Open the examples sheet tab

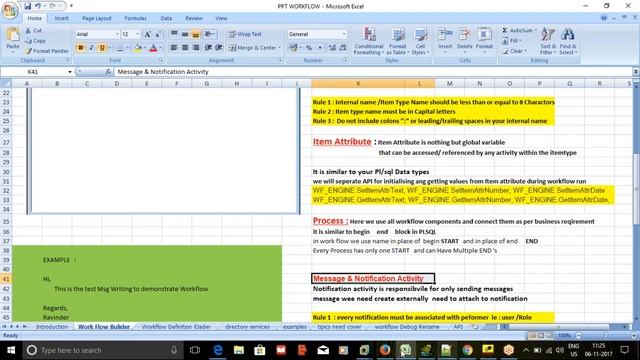pos(295,327)
